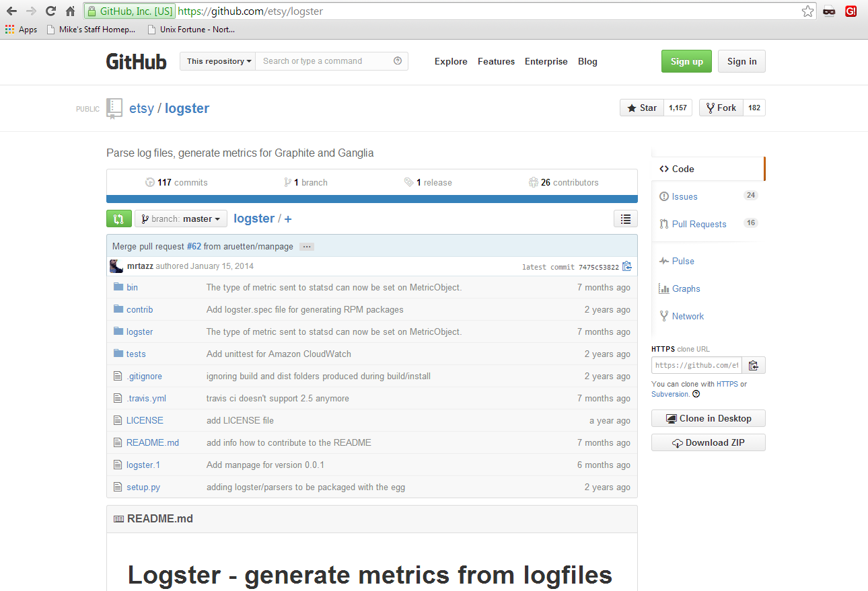Viewport: 868px width, 591px height.
Task: Open pull request #62 link
Action: [194, 247]
